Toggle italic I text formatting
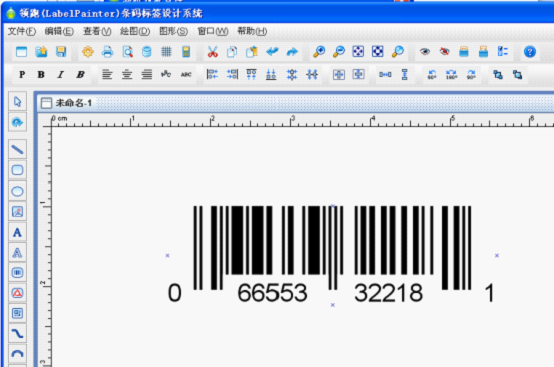Viewport: 554px width, 367px height. pos(60,75)
